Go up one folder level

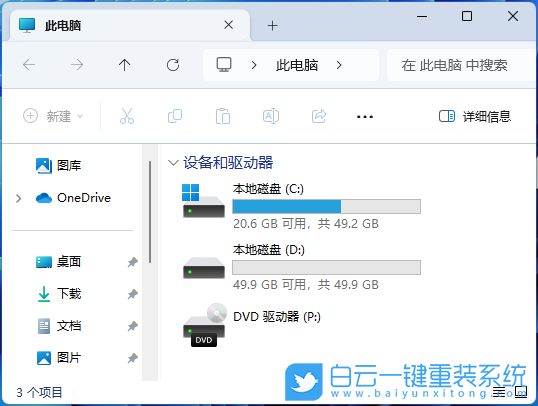click(x=125, y=65)
